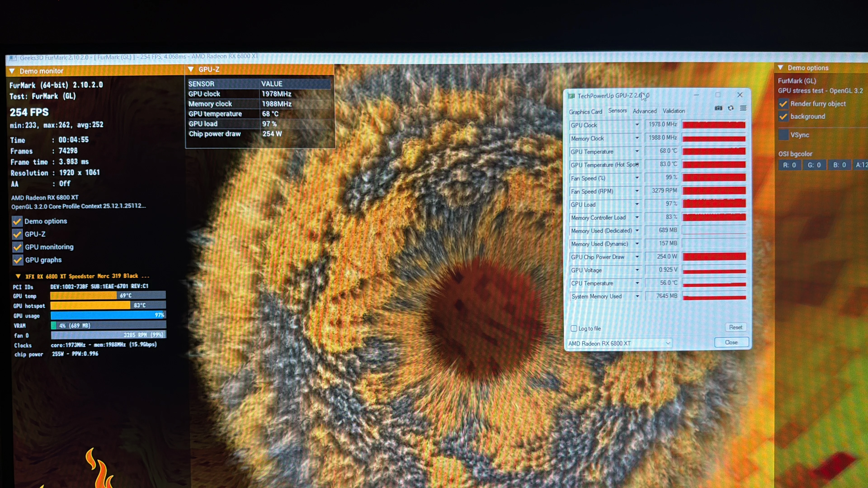Disable the Render furry object checkbox
868x488 pixels.
click(783, 104)
